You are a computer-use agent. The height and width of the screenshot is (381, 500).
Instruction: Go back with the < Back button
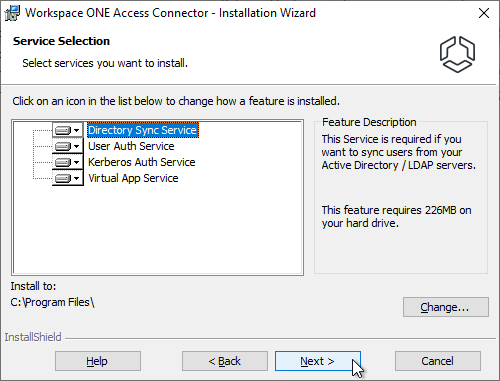(x=225, y=361)
